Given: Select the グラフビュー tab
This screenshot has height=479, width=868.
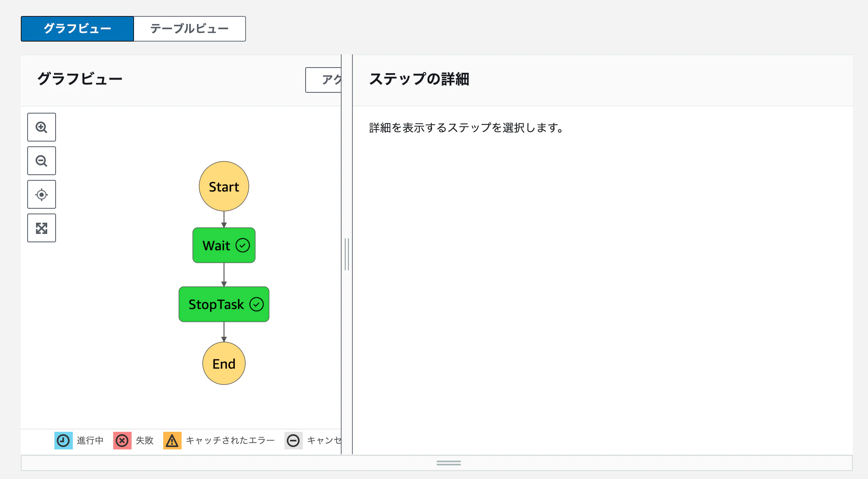Looking at the screenshot, I should point(77,28).
